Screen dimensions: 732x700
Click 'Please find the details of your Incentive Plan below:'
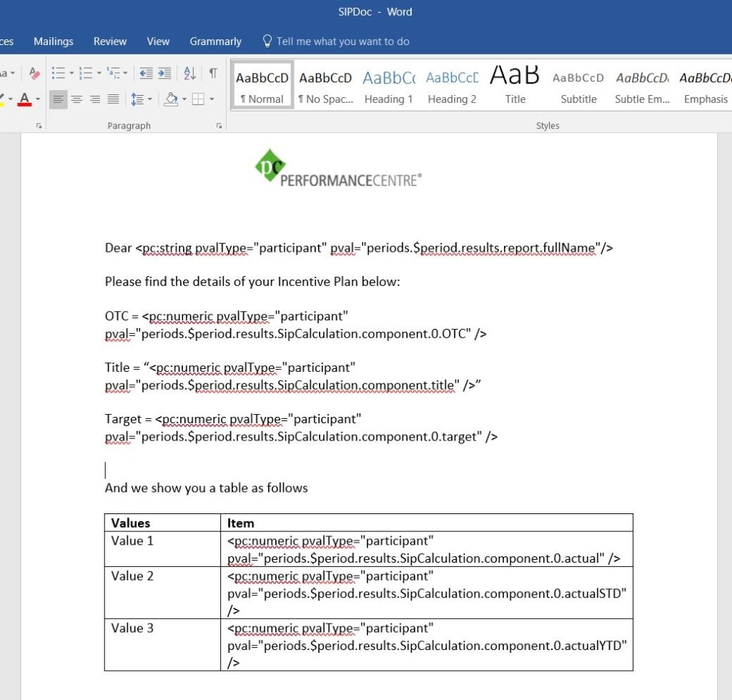(x=252, y=282)
